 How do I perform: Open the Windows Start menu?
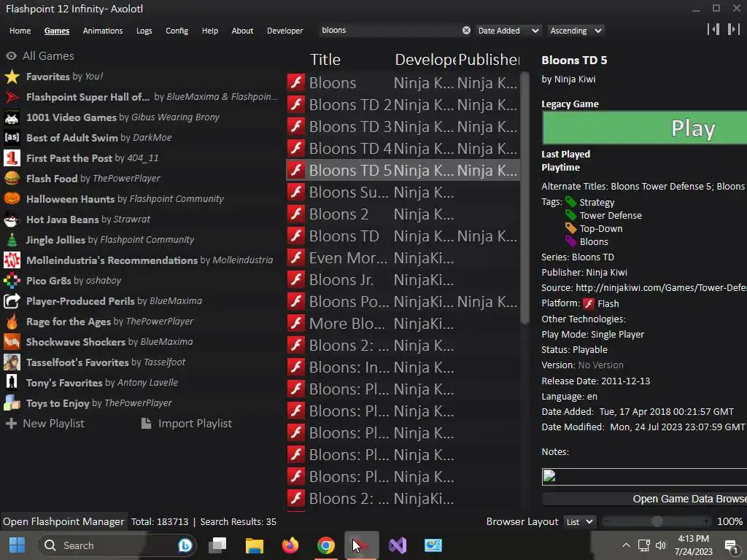coord(18,545)
